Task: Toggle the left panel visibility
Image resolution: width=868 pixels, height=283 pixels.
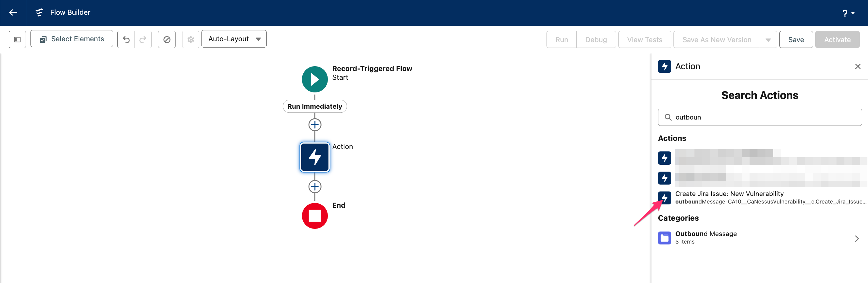Action: click(x=17, y=39)
